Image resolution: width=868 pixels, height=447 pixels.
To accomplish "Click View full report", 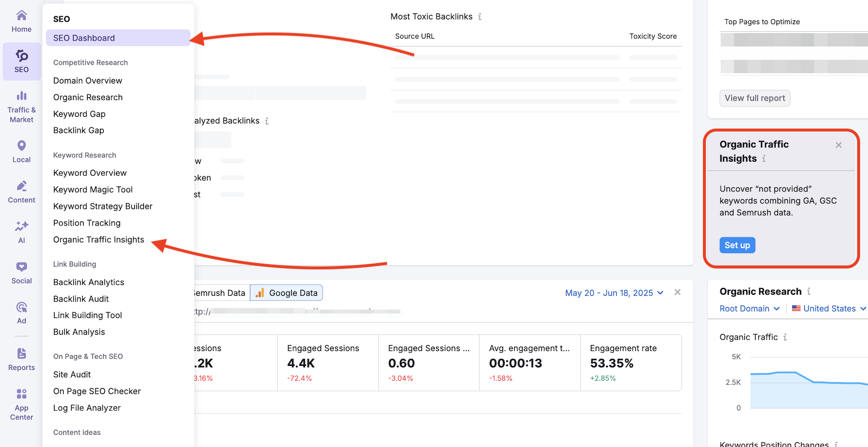I will tap(754, 98).
